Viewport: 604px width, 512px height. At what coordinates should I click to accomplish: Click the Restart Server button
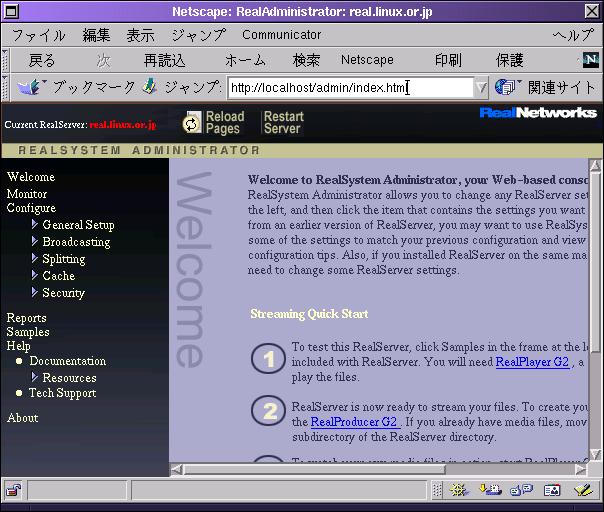click(284, 123)
